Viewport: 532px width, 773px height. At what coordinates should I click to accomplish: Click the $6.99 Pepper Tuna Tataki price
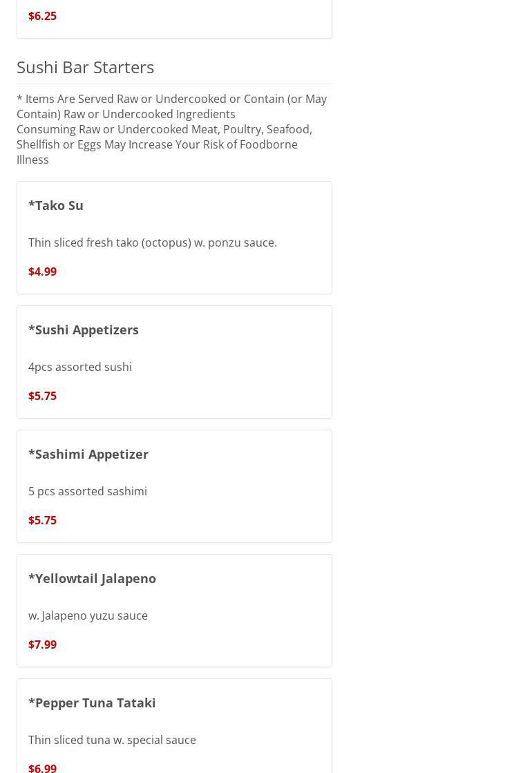[42, 767]
